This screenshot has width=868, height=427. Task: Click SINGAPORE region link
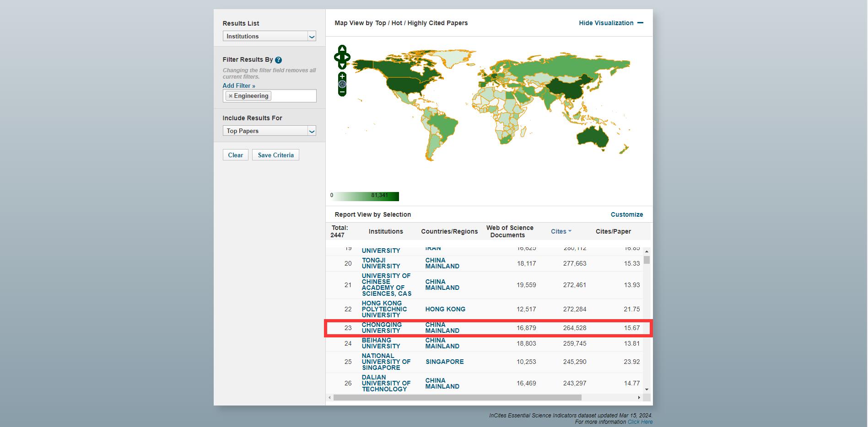(x=444, y=362)
